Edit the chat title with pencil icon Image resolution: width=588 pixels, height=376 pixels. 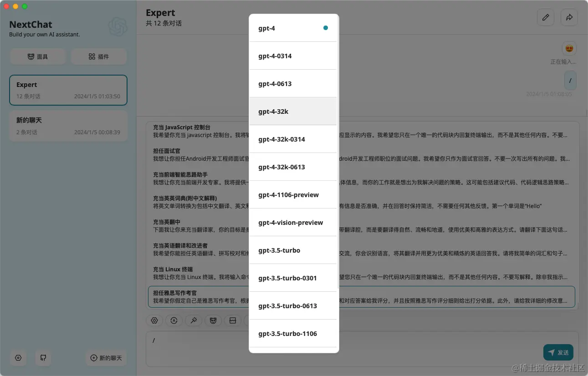coord(546,17)
